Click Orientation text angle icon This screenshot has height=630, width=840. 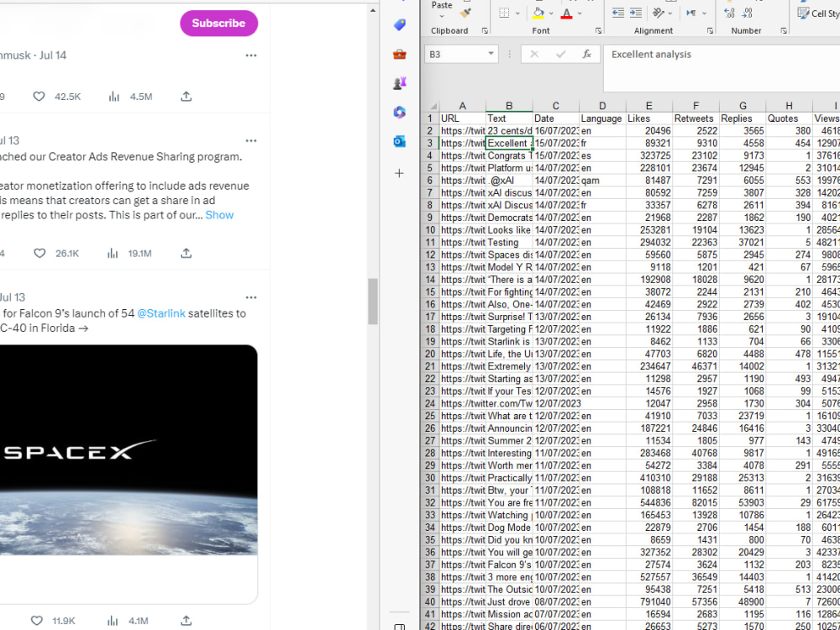[659, 13]
